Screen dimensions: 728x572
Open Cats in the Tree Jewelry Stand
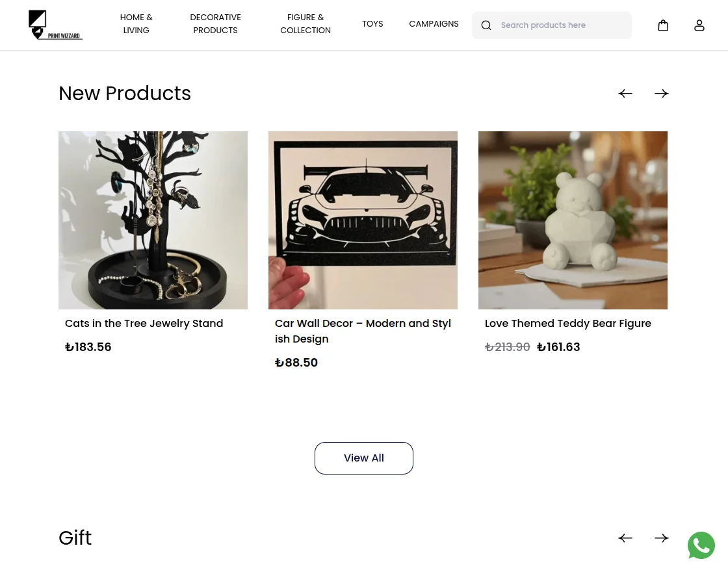point(144,323)
